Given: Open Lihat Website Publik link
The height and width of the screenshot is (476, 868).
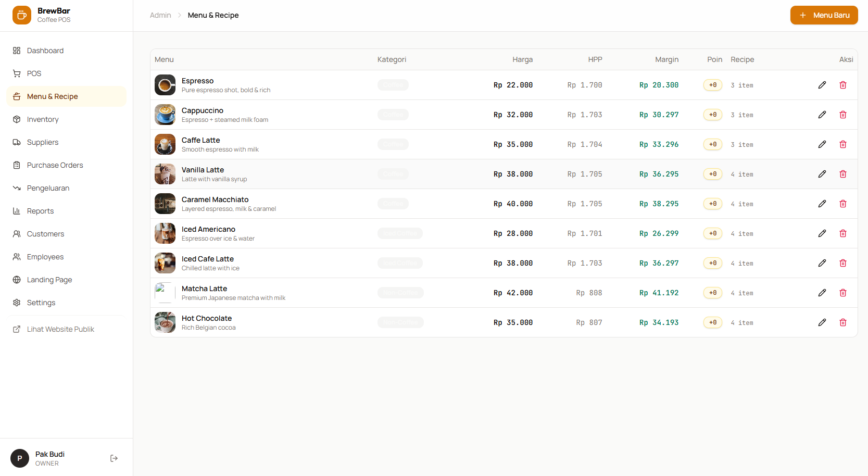Looking at the screenshot, I should point(66,329).
